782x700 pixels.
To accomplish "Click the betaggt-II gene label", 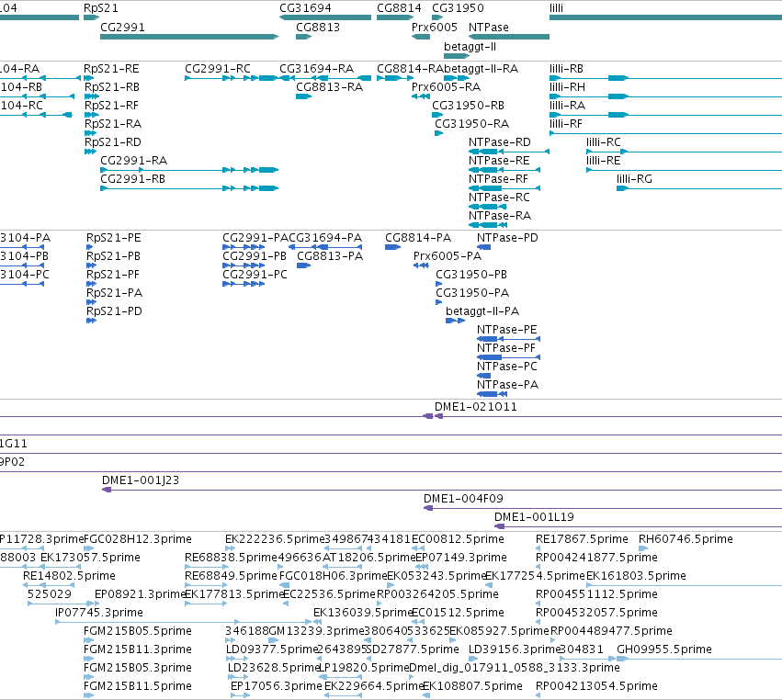I will click(x=470, y=46).
